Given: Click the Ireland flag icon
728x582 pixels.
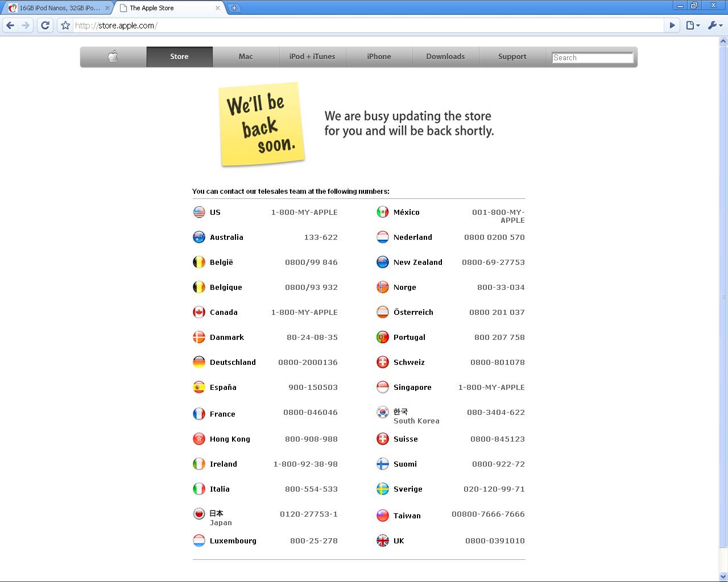Looking at the screenshot, I should pos(199,464).
